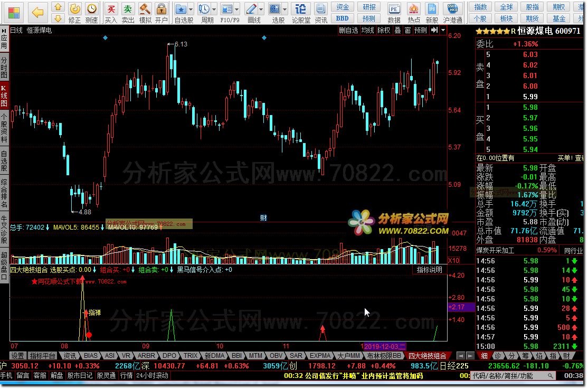Click the 指标说明 button
The height and width of the screenshot is (389, 588).
(x=429, y=270)
